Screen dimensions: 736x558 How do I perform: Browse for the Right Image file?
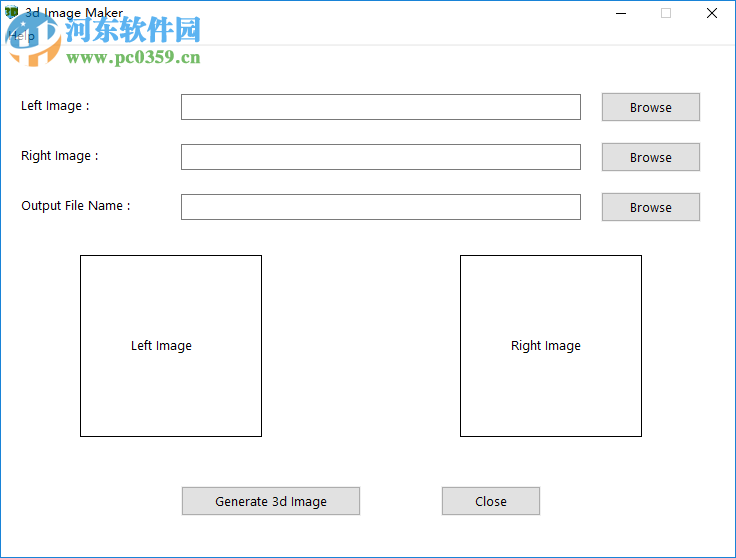tap(651, 157)
